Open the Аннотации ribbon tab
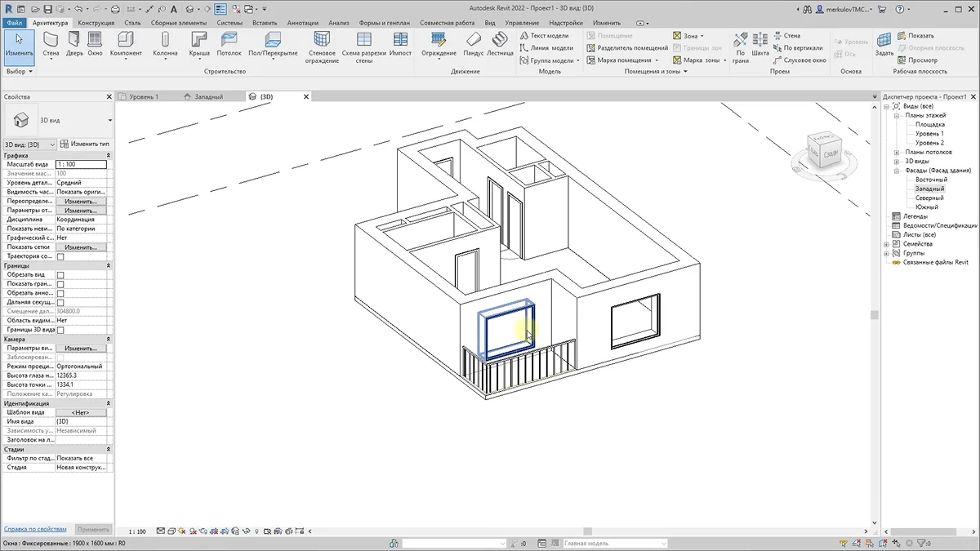 point(302,23)
